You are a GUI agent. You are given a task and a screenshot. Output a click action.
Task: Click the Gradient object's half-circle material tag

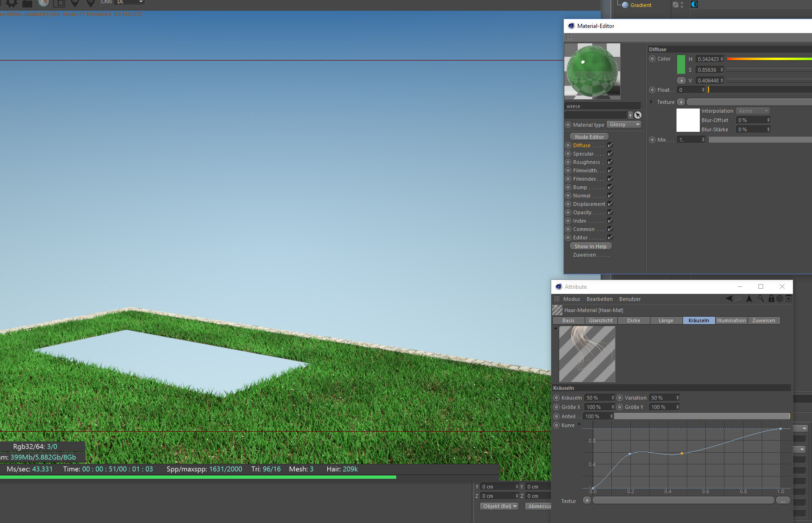click(694, 4)
